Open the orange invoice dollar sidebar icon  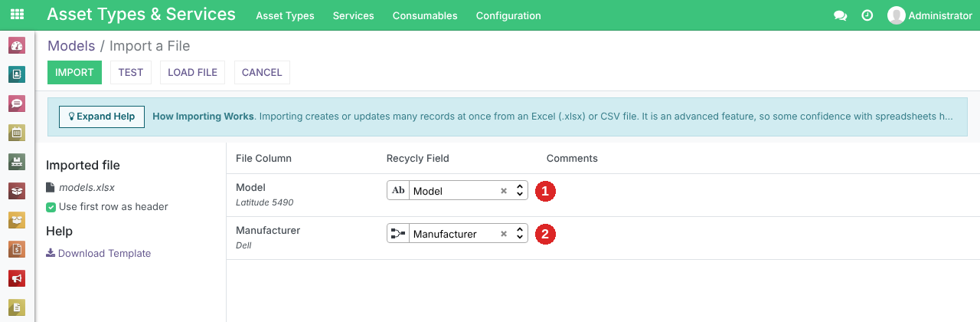coord(17,249)
